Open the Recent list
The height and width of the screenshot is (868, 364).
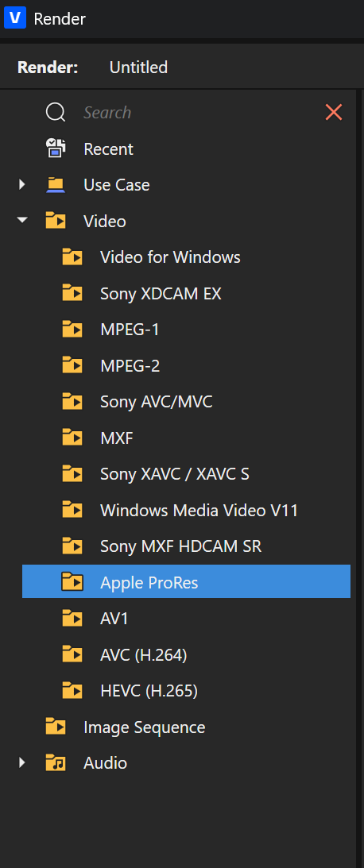(108, 149)
